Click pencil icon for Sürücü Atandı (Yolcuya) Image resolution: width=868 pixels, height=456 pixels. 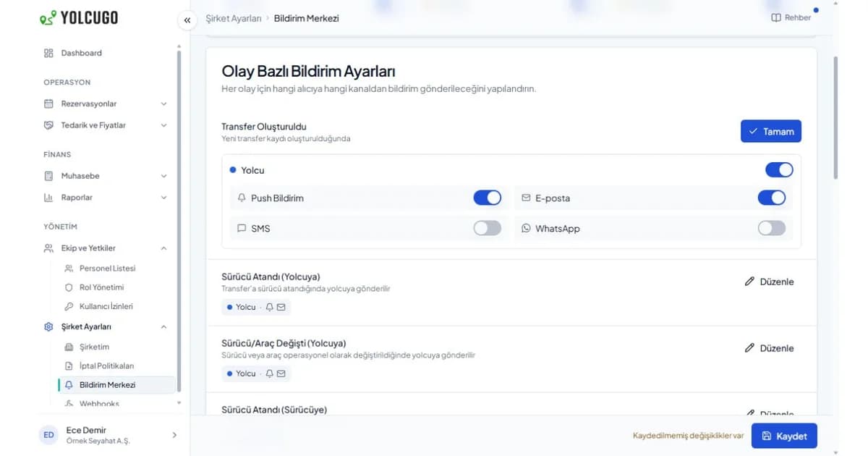click(x=749, y=282)
